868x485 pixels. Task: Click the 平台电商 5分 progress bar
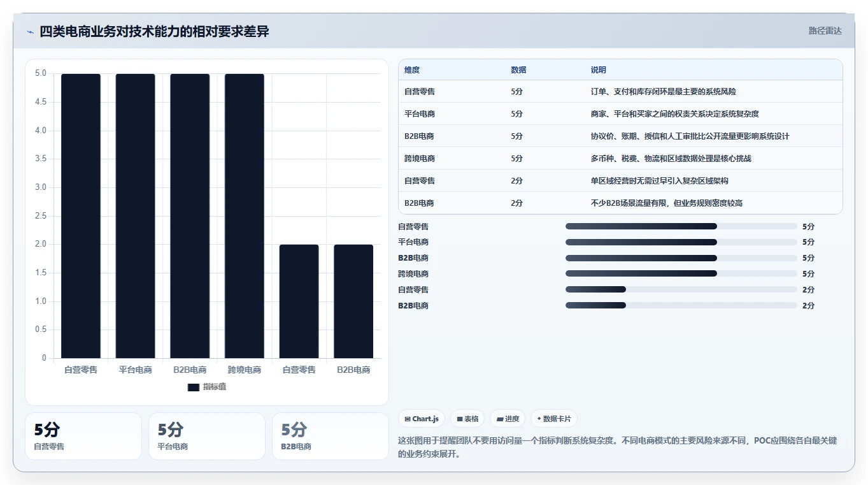tap(681, 242)
